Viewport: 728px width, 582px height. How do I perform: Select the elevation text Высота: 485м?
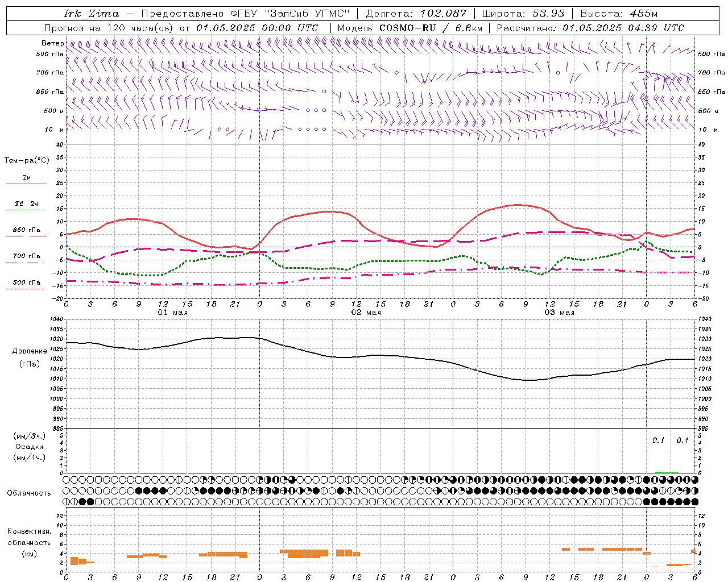[x=619, y=14]
